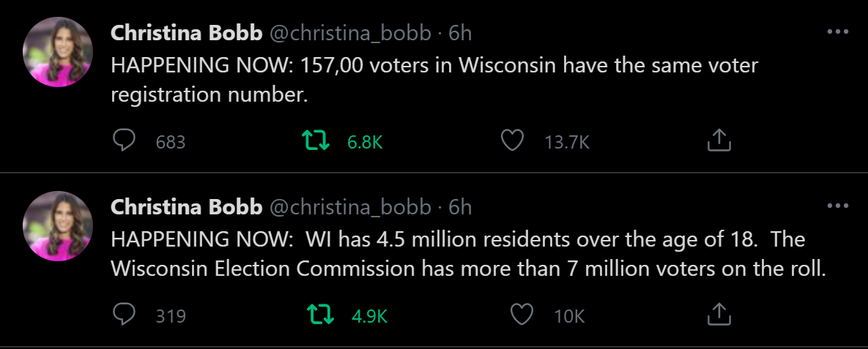Screen dimensions: 868x349
Task: Open the 6h timestamp of first tweet
Action: point(460,33)
